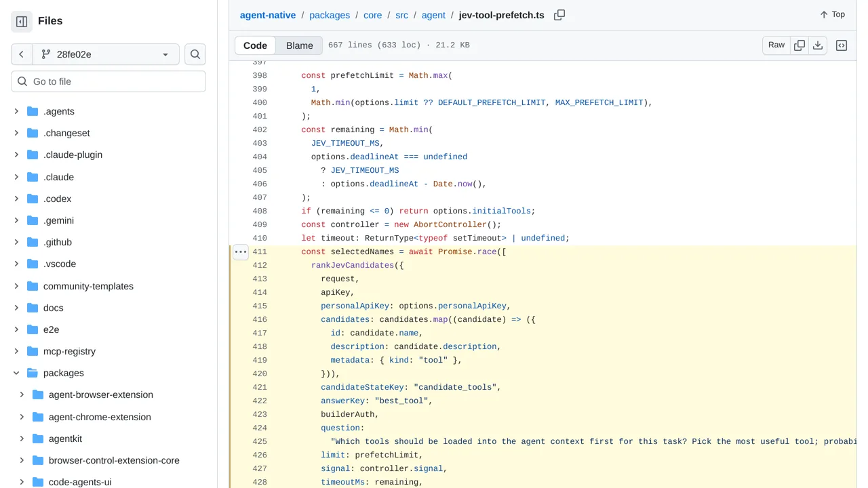Viewport: 868px width, 488px height.
Task: Collapse the file tree side panel icon
Action: [22, 22]
